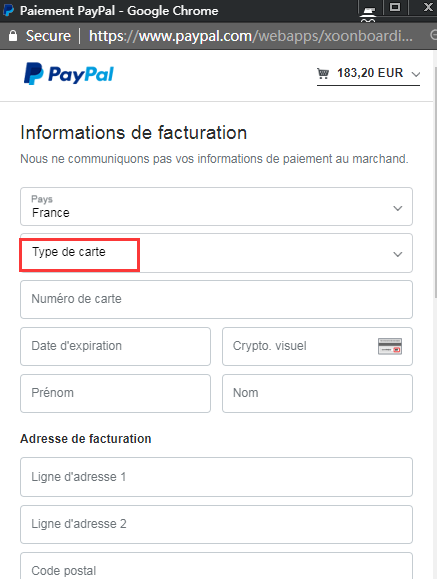This screenshot has width=437, height=579.
Task: Open the shopping cart icon
Action: click(x=323, y=73)
